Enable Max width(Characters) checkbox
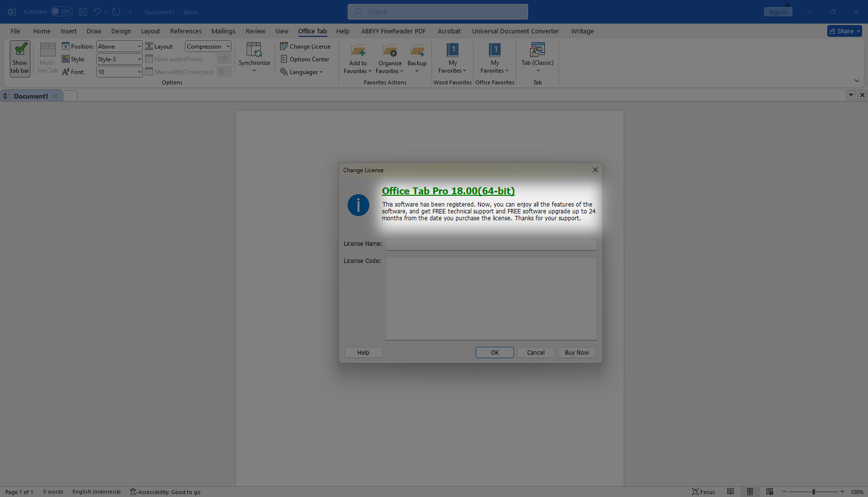This screenshot has height=497, width=868. point(149,72)
